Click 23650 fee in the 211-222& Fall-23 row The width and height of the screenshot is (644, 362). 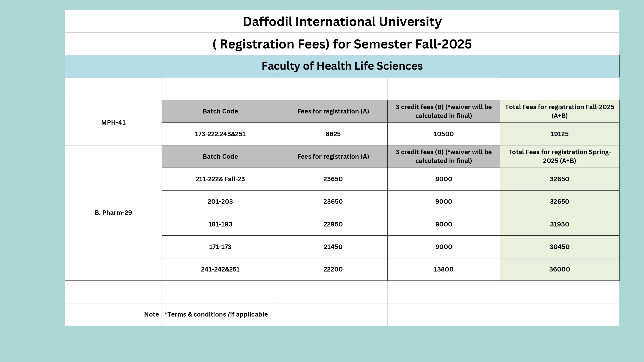pos(333,179)
